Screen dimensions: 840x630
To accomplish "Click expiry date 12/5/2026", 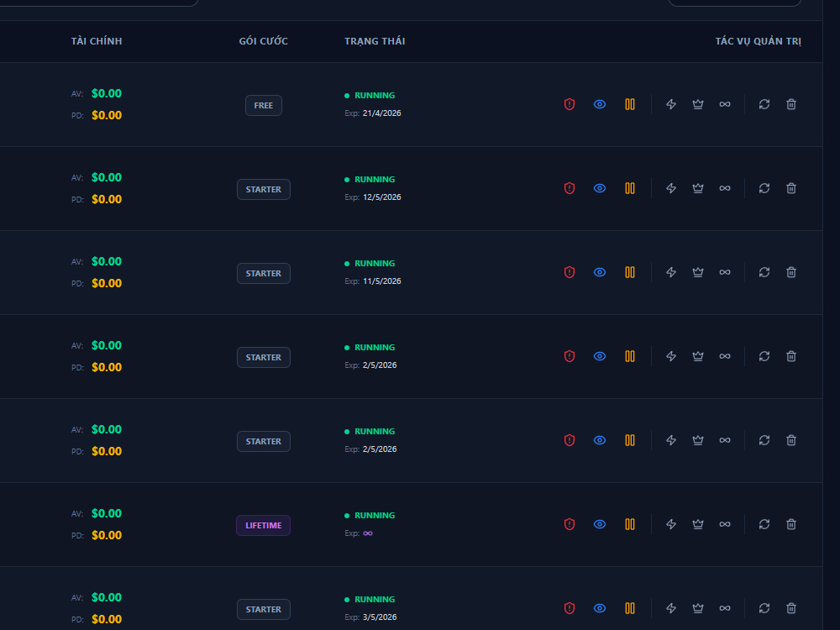I will pyautogui.click(x=382, y=197).
